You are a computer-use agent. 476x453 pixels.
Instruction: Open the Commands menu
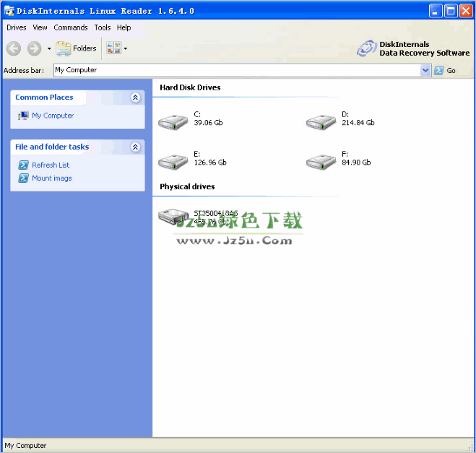click(71, 27)
